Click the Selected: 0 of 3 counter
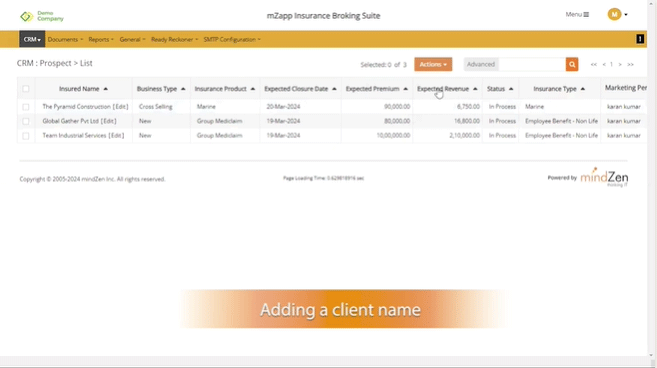 click(383, 65)
